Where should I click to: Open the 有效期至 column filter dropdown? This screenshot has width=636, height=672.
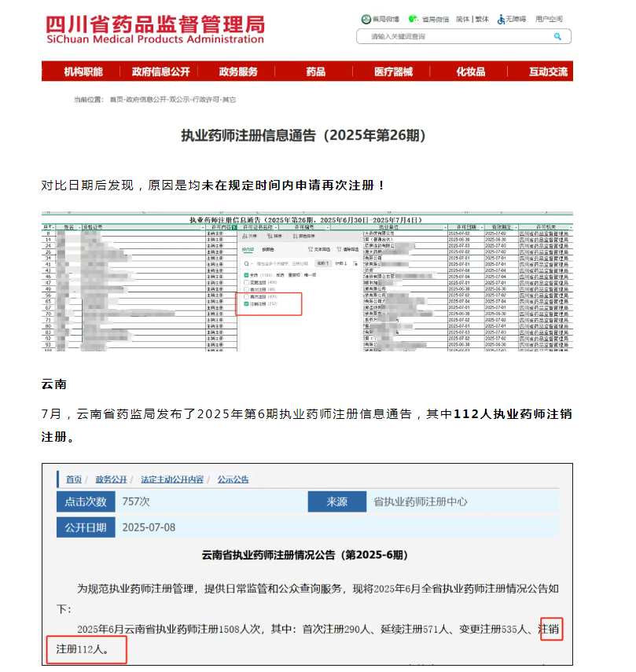516,227
